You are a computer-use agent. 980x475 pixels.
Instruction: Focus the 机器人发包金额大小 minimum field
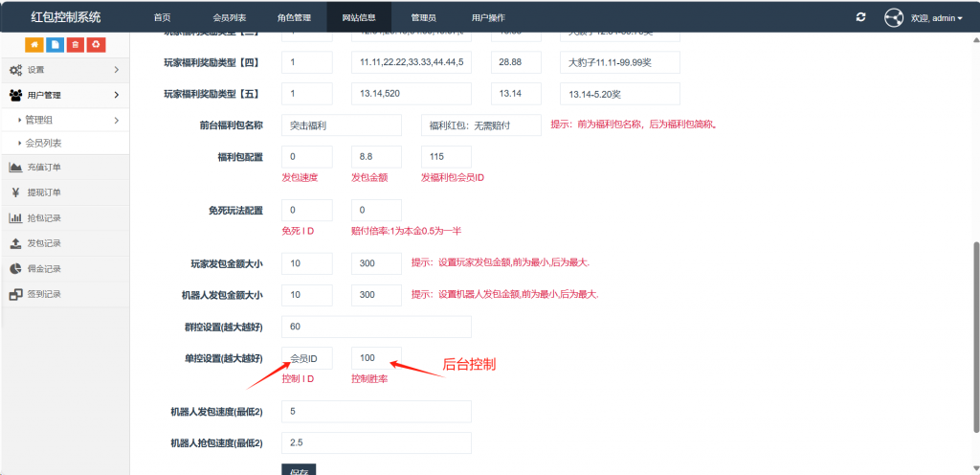(307, 295)
